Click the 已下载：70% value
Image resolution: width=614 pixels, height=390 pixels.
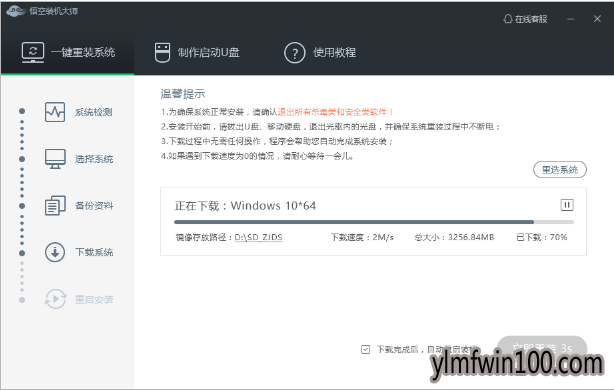coord(542,237)
